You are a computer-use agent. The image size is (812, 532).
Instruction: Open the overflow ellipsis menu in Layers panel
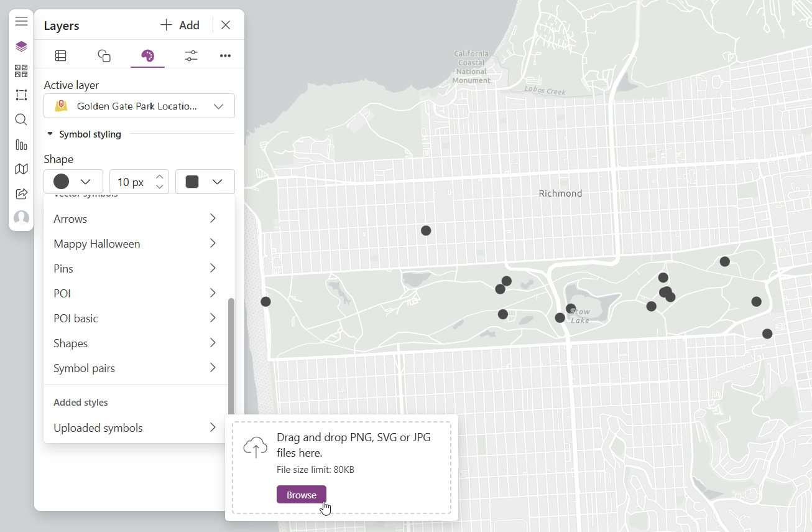[x=225, y=55]
